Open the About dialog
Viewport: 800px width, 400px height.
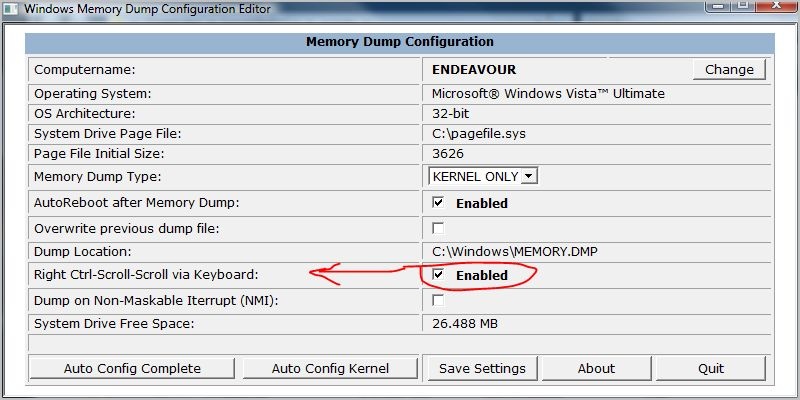[596, 368]
